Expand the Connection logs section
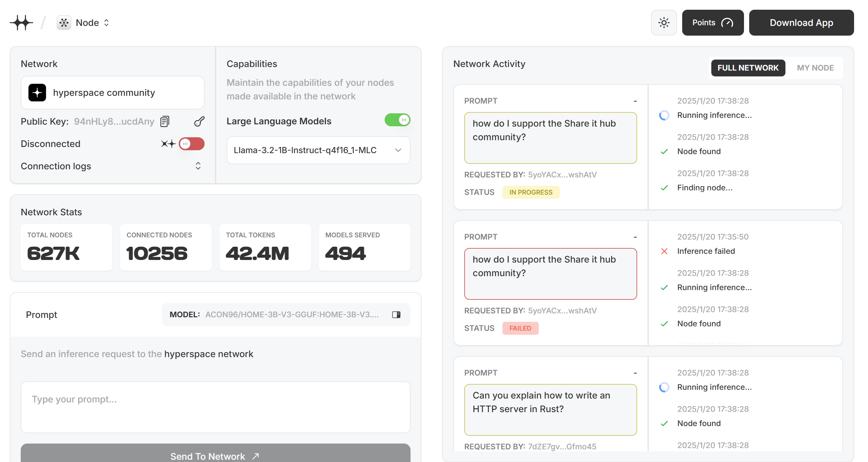The height and width of the screenshot is (462, 868). (198, 166)
